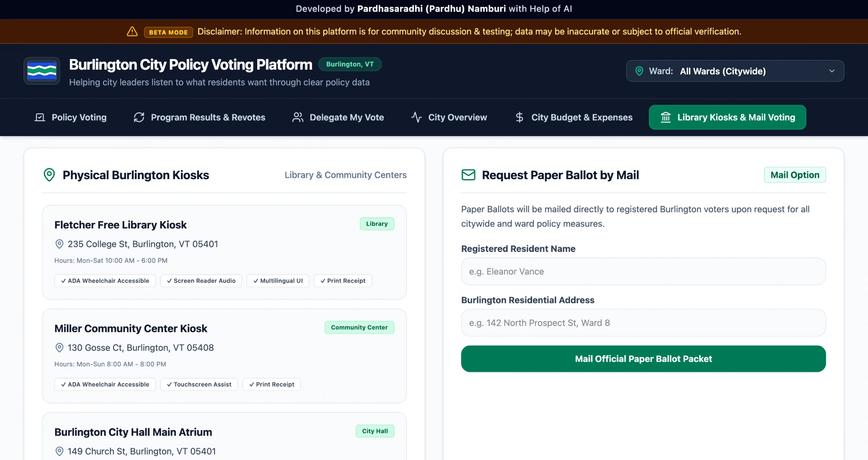Viewport: 868px width, 460px height.
Task: Click the Policy Voting ballot icon
Action: point(40,118)
